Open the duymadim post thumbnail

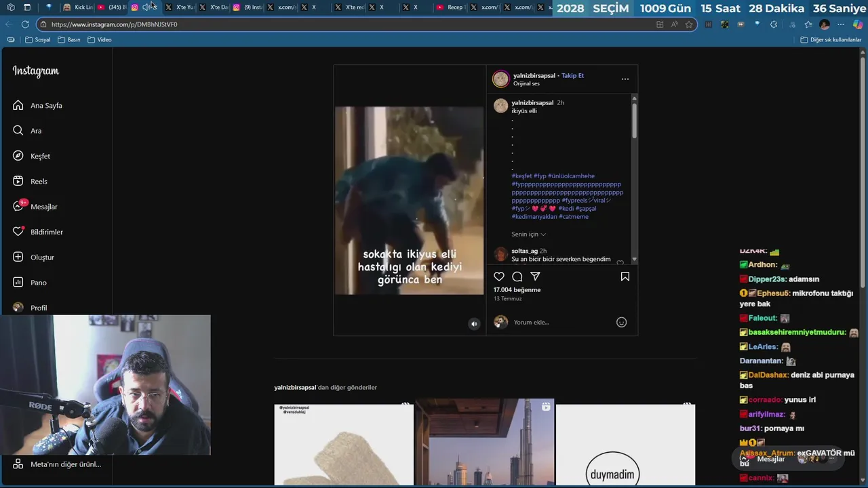tap(625, 445)
